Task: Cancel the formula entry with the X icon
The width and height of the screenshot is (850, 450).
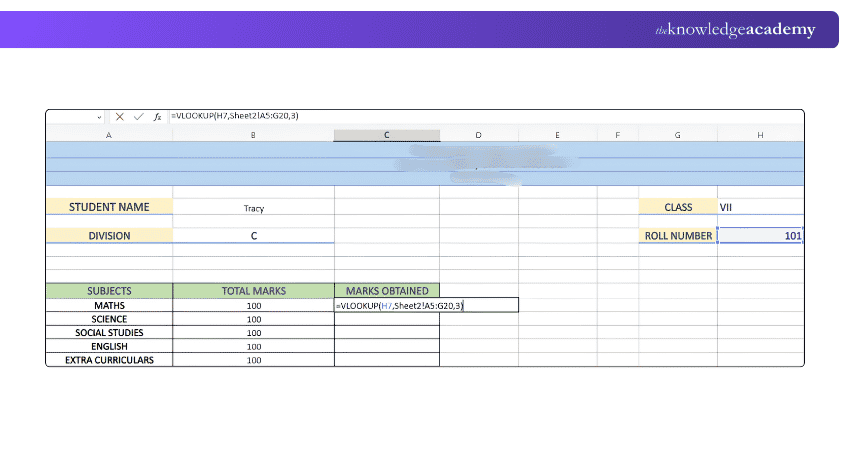Action: (120, 117)
